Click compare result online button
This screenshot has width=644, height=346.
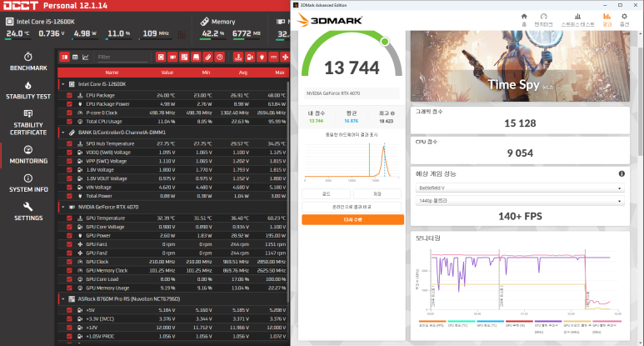pyautogui.click(x=352, y=207)
